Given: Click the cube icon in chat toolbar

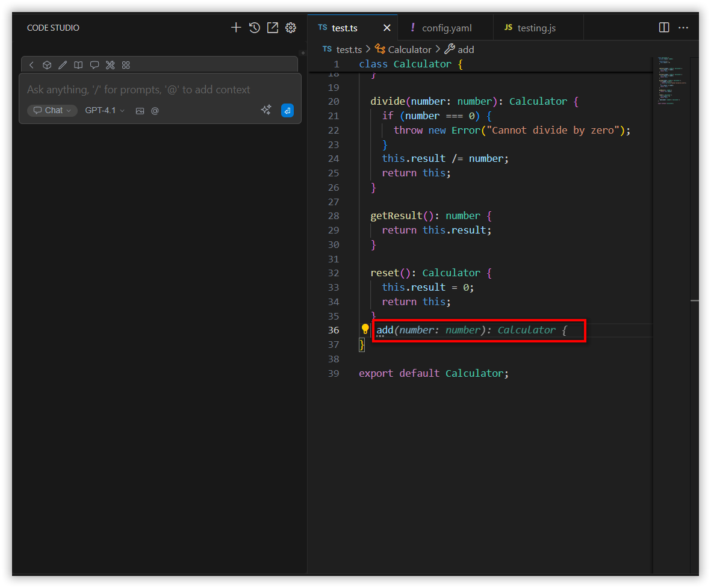Looking at the screenshot, I should click(x=47, y=65).
